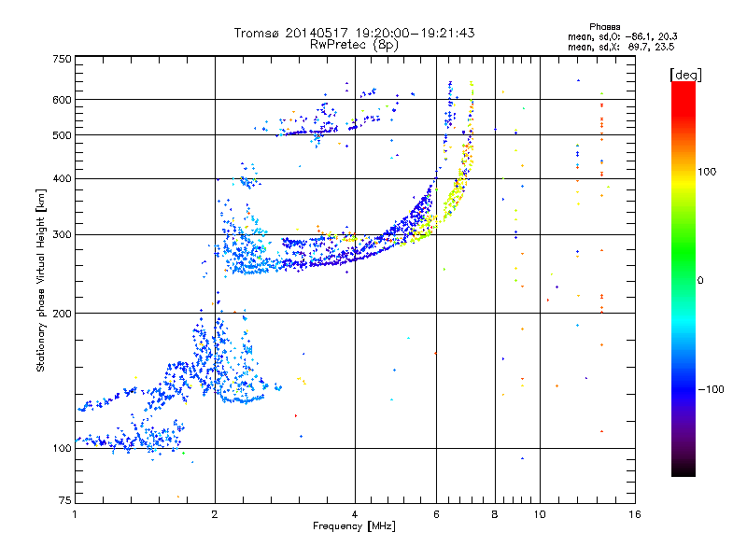Viewport: 747px width, 560px height.
Task: Click the phase color scale bar
Action: tap(684, 278)
